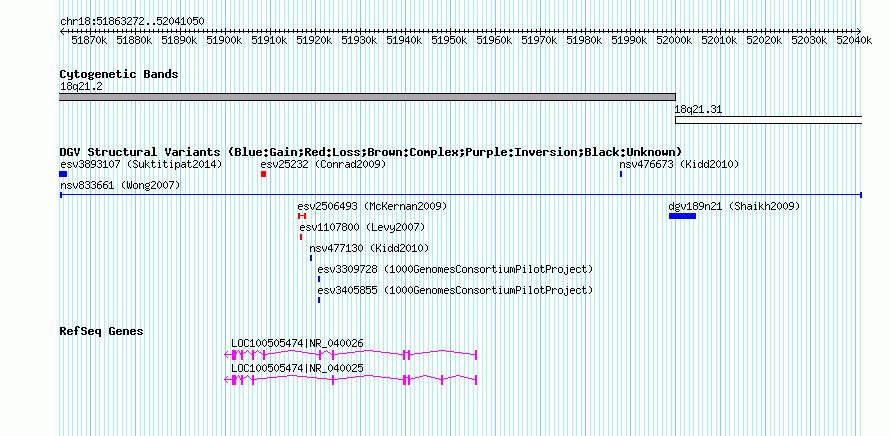
Task: Click the nsv476673 blue variant marker
Action: coord(621,174)
